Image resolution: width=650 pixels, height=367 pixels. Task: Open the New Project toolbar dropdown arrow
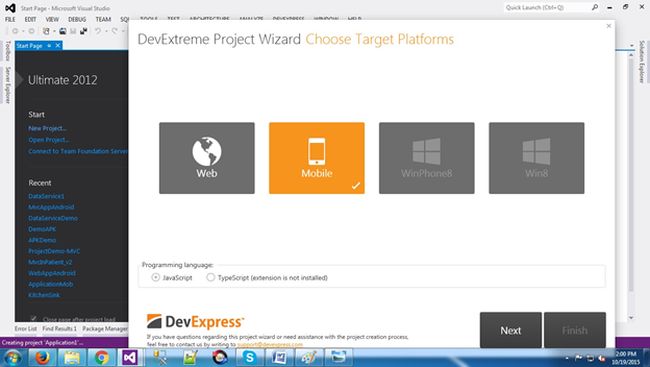click(54, 32)
